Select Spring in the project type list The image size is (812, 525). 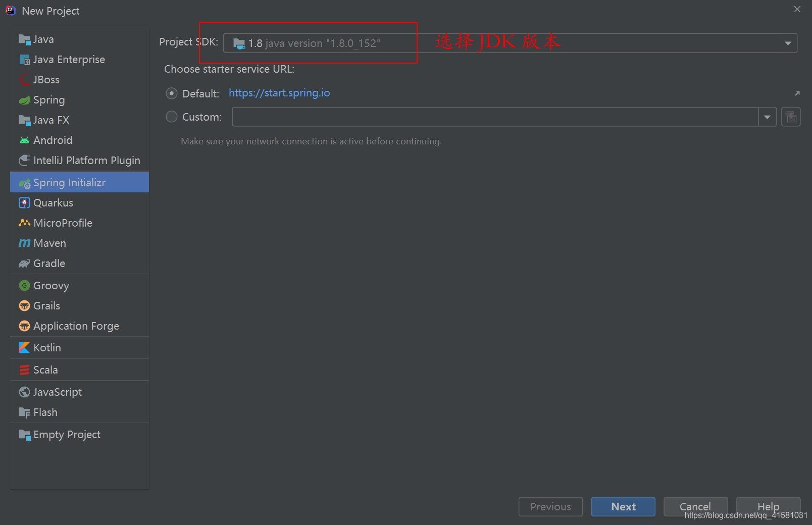point(79,100)
